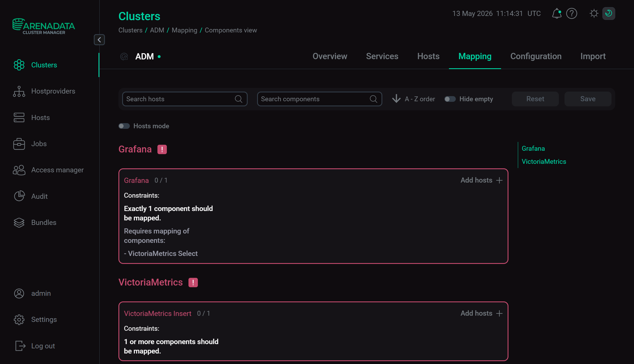Click the Bundles layers icon
Viewport: 634px width, 364px height.
click(19, 223)
